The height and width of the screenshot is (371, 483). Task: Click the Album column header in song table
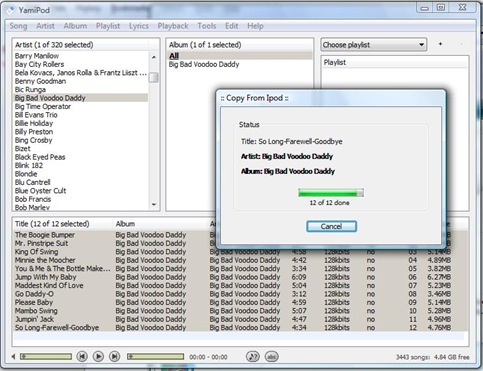click(x=160, y=224)
